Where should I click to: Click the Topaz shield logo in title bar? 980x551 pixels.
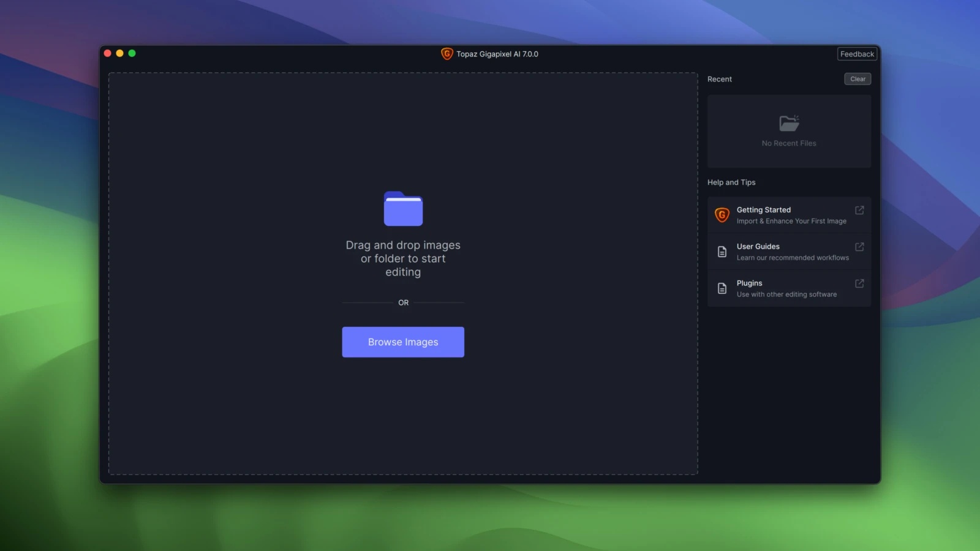tap(447, 54)
